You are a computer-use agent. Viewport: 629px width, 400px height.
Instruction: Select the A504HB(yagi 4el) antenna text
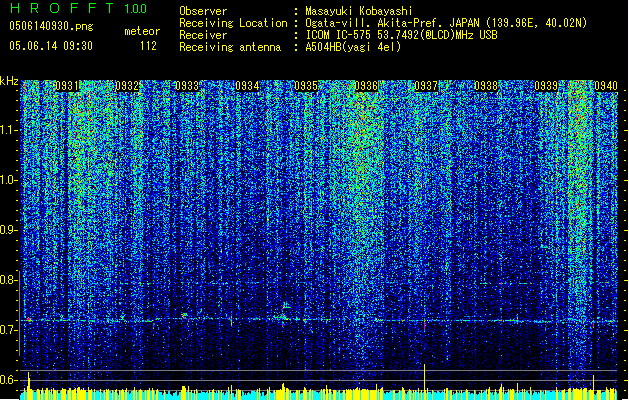(x=353, y=47)
